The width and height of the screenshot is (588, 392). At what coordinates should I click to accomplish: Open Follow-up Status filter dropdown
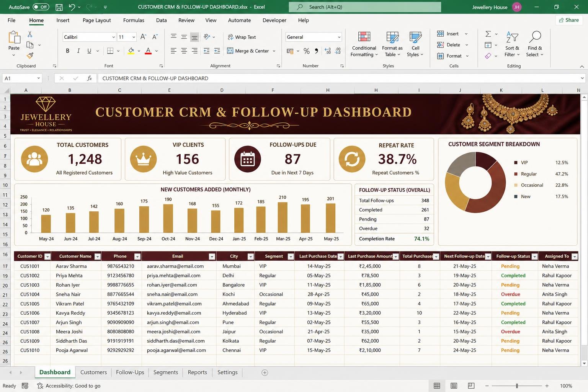pyautogui.click(x=535, y=256)
